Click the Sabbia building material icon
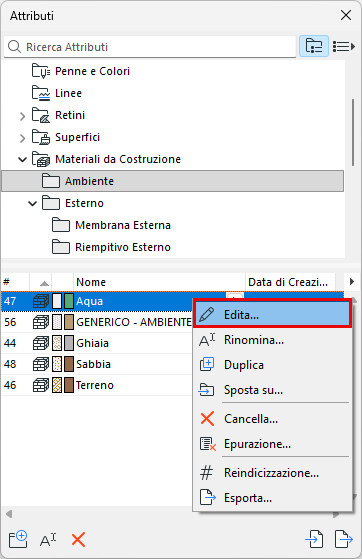362x559 pixels. (x=41, y=364)
